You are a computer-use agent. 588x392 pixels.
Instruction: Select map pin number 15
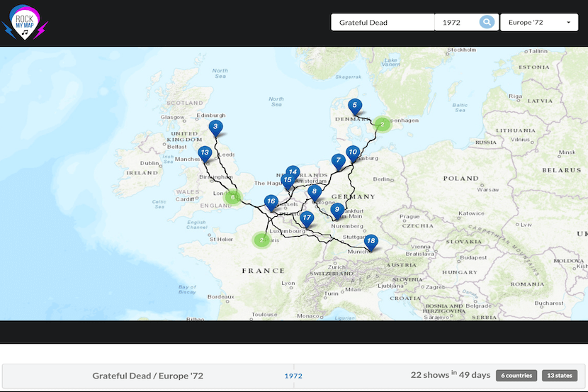[288, 182]
